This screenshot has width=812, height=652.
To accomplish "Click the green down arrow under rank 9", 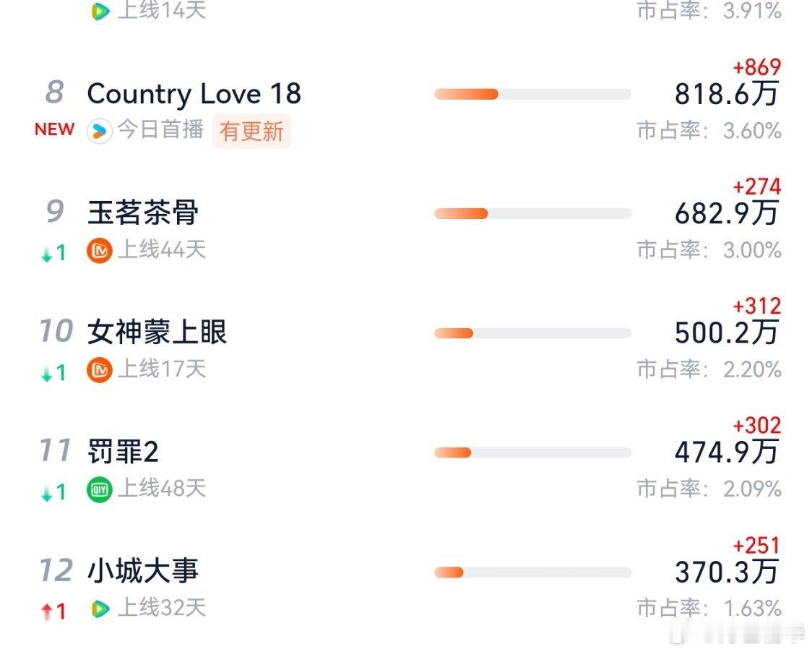I will [48, 254].
